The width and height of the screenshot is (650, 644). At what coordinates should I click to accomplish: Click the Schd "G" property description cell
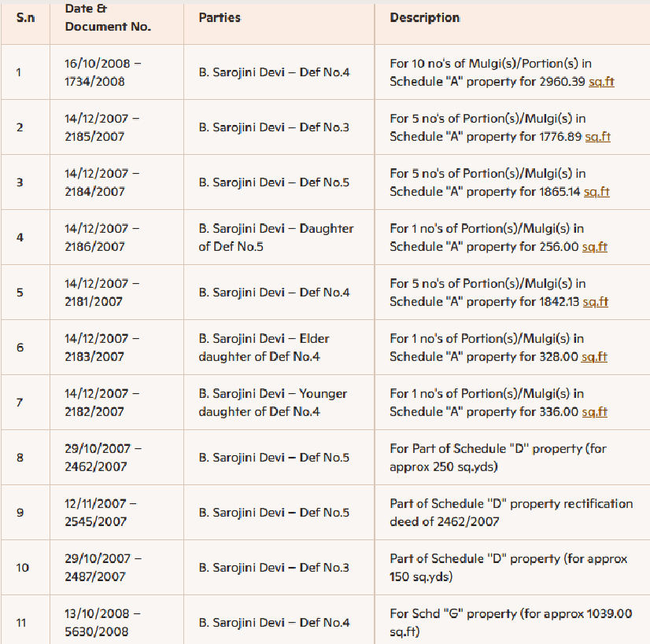(x=510, y=622)
